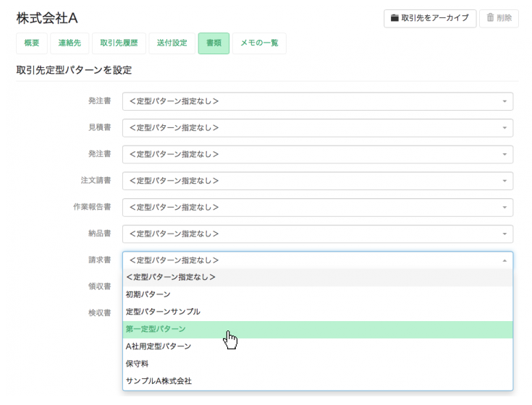Click the 取引先をアーカイブ button
The width and height of the screenshot is (532, 405).
point(430,18)
